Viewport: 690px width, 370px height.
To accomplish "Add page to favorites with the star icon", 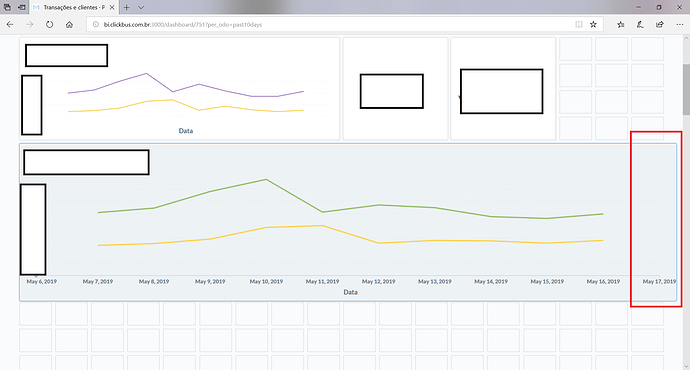I will pyautogui.click(x=593, y=25).
